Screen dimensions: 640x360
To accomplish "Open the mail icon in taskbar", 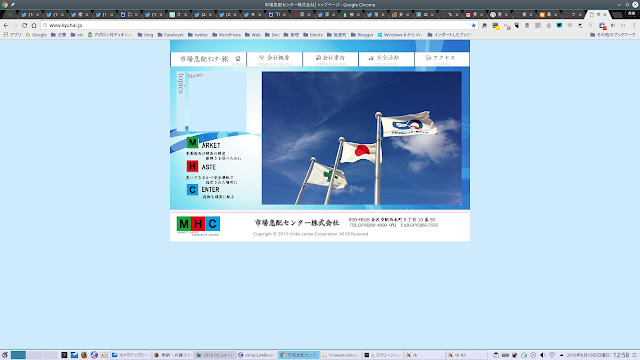I will point(74,355).
